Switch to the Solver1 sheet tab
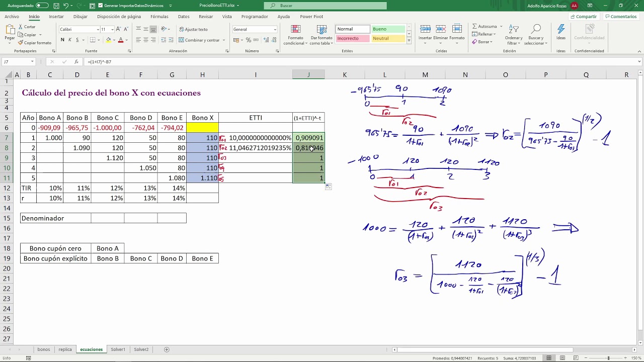Screen dimensions: 644x362 pos(118,349)
